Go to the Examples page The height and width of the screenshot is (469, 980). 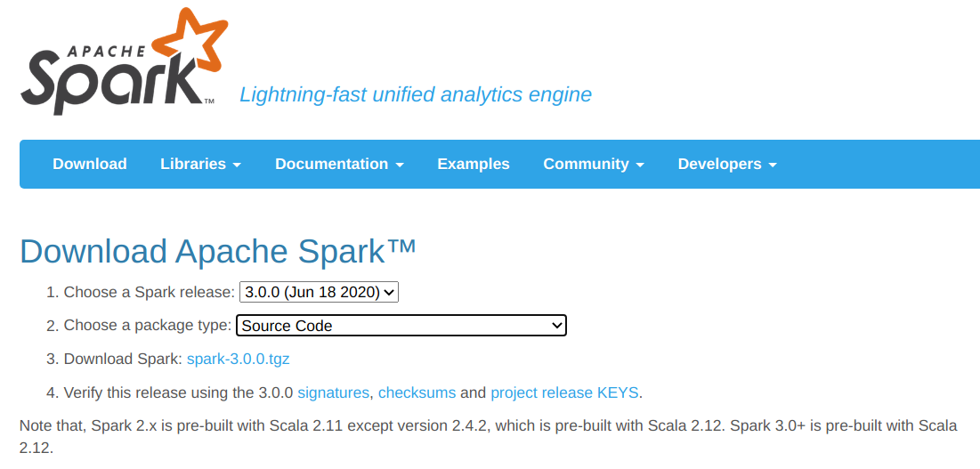click(474, 164)
